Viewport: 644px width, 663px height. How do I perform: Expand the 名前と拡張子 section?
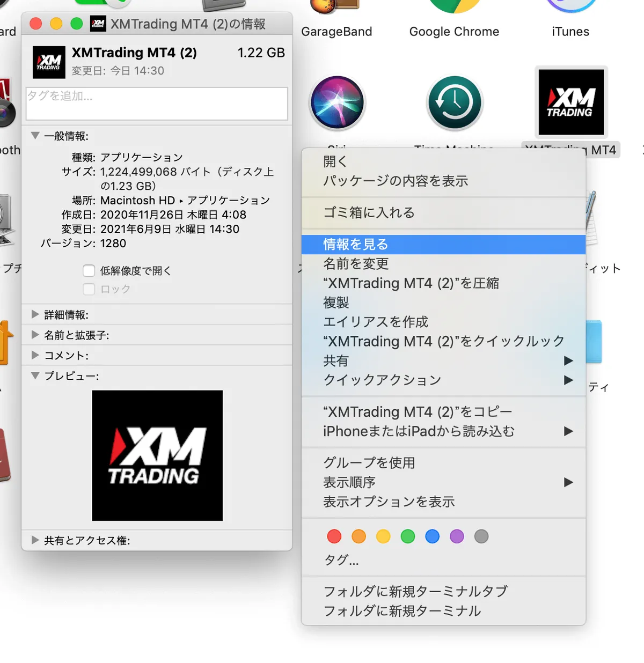(35, 335)
